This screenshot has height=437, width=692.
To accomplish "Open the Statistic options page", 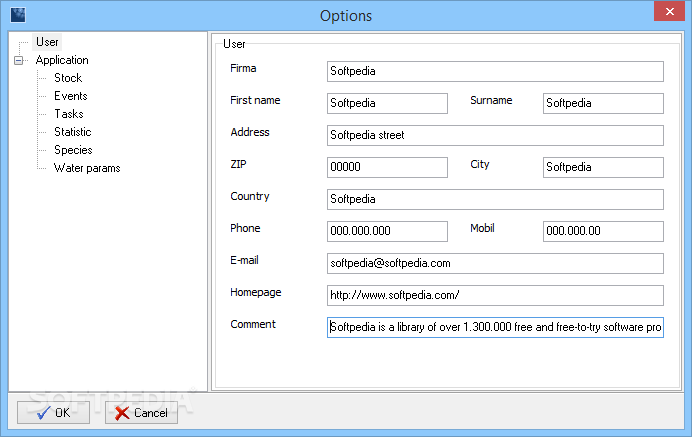I will (x=72, y=132).
